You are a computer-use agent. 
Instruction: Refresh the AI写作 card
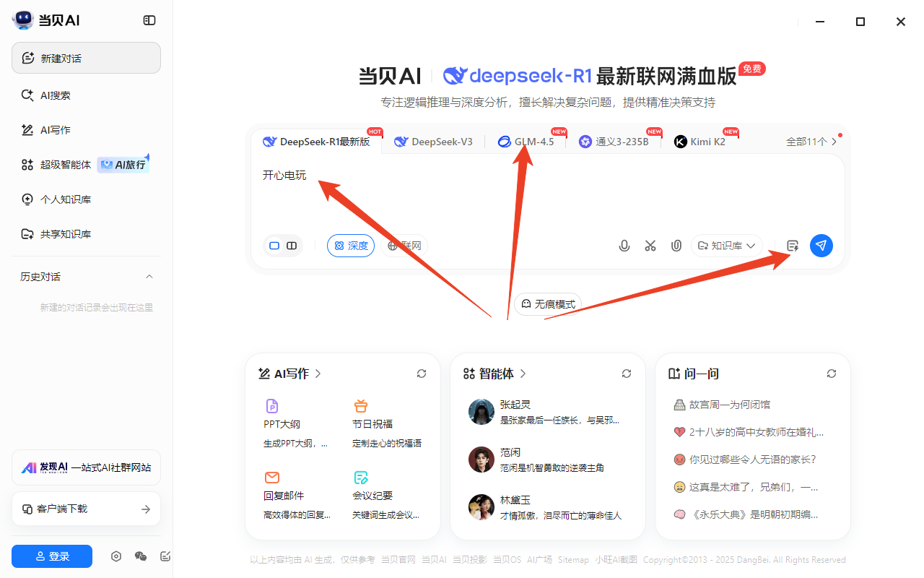click(x=422, y=374)
